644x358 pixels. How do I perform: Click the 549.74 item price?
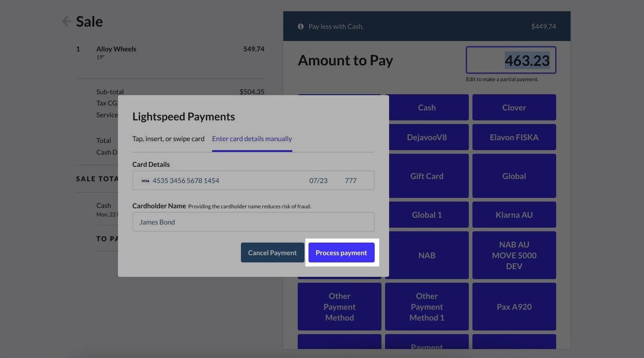click(254, 49)
